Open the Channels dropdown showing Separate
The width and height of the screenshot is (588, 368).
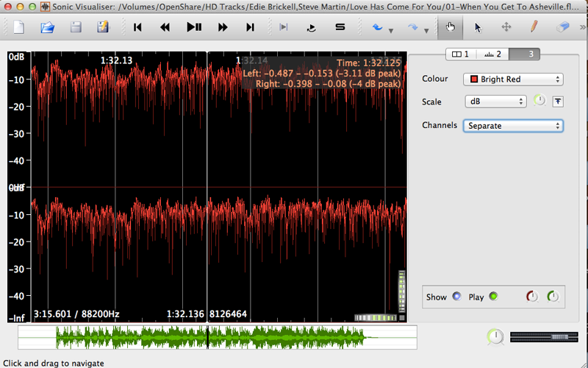pos(513,126)
